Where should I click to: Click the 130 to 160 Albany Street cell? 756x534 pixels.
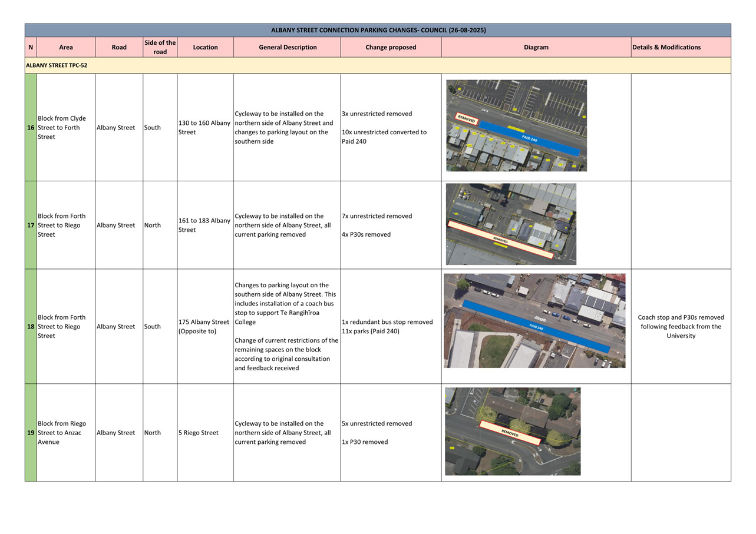point(204,128)
